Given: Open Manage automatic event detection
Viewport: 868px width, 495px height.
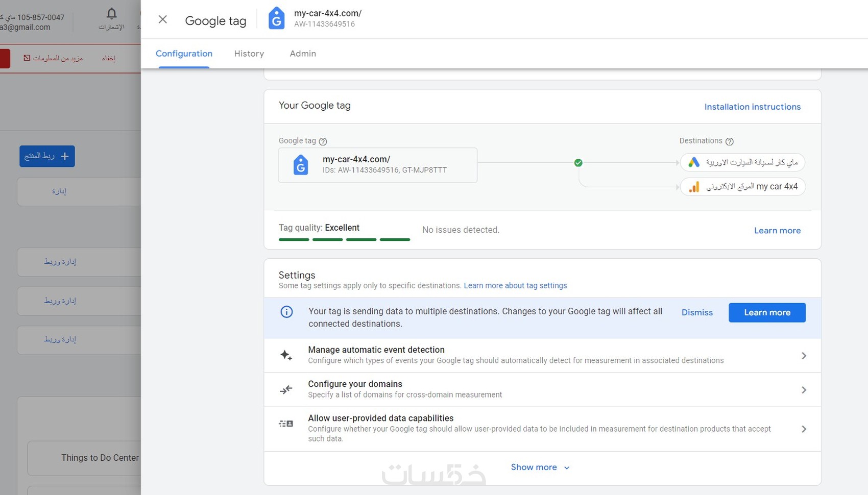Looking at the screenshot, I should (542, 355).
